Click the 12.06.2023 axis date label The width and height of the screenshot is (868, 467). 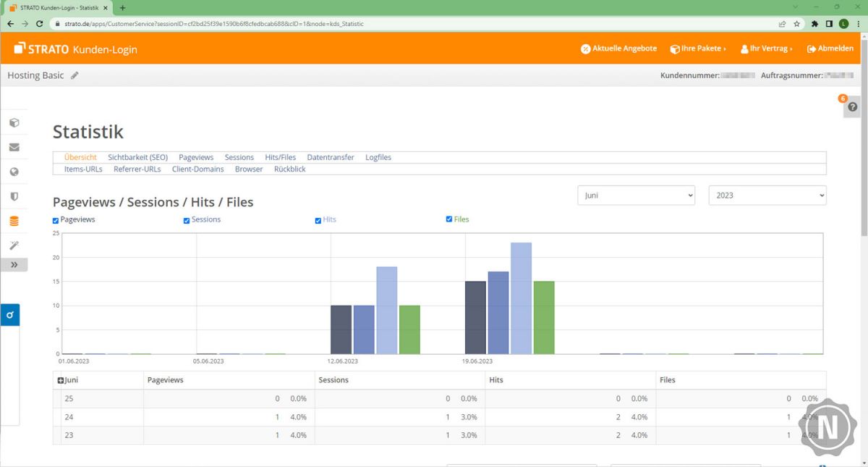343,361
